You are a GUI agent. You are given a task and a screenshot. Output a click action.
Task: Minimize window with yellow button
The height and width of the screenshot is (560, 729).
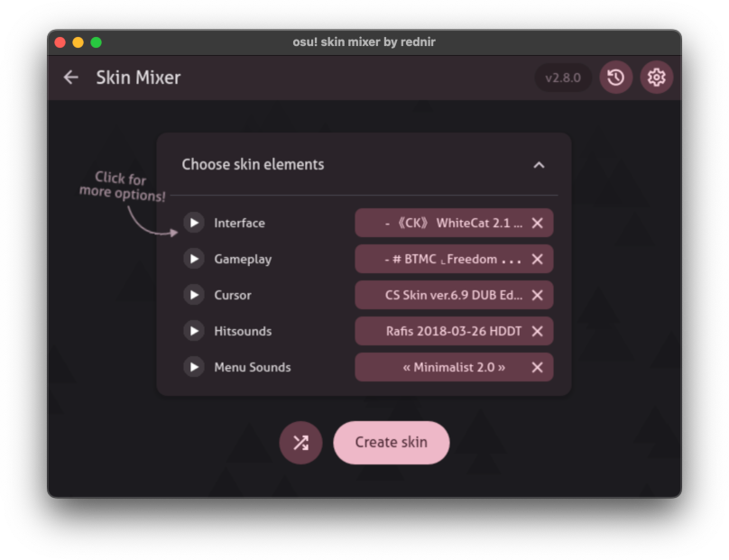78,42
